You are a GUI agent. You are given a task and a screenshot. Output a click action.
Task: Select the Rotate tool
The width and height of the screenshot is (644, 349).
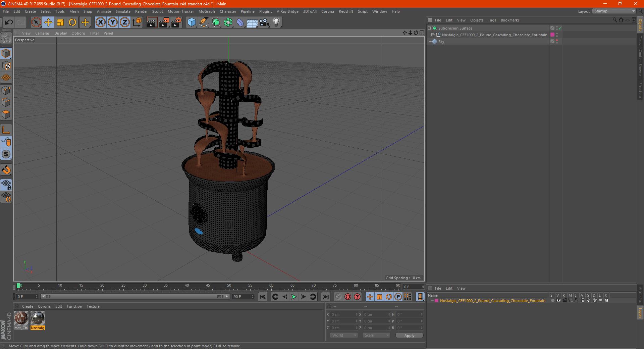click(72, 22)
